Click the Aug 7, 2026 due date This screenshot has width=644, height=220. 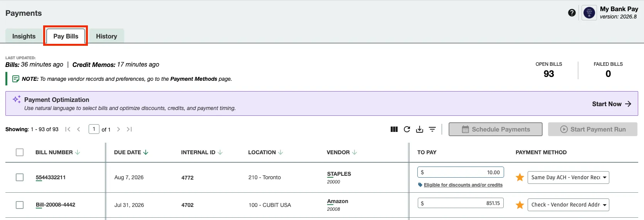129,177
